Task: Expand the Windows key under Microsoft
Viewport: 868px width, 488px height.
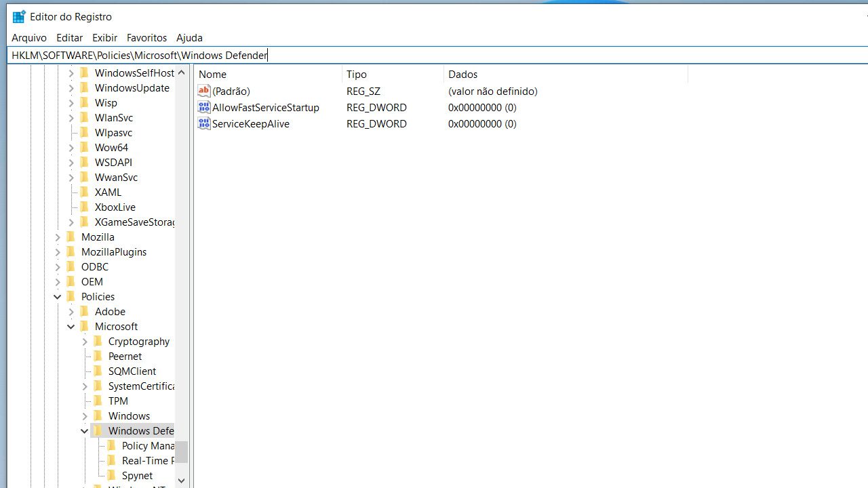Action: tap(85, 415)
